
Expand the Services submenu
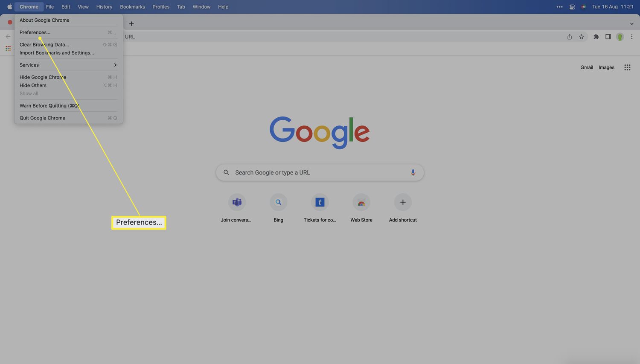point(29,65)
